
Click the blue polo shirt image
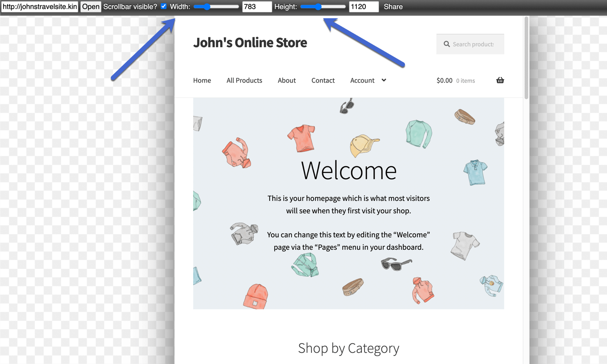pos(475,172)
